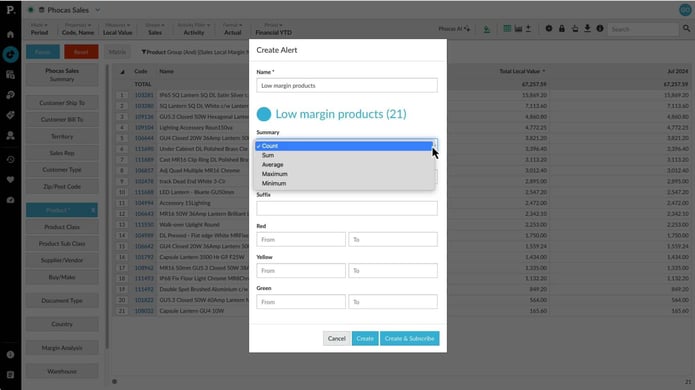This screenshot has width=695, height=390.
Task: Click the user profile sidebar icon
Action: click(11, 136)
